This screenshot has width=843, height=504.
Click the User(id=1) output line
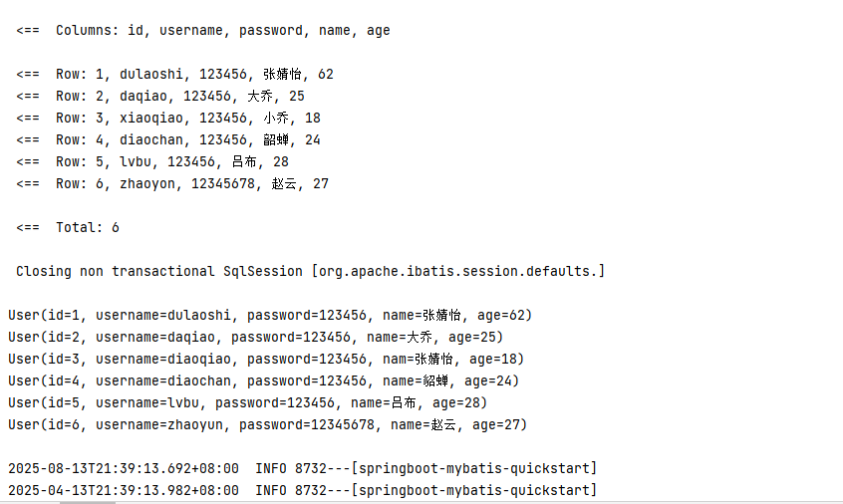270,315
